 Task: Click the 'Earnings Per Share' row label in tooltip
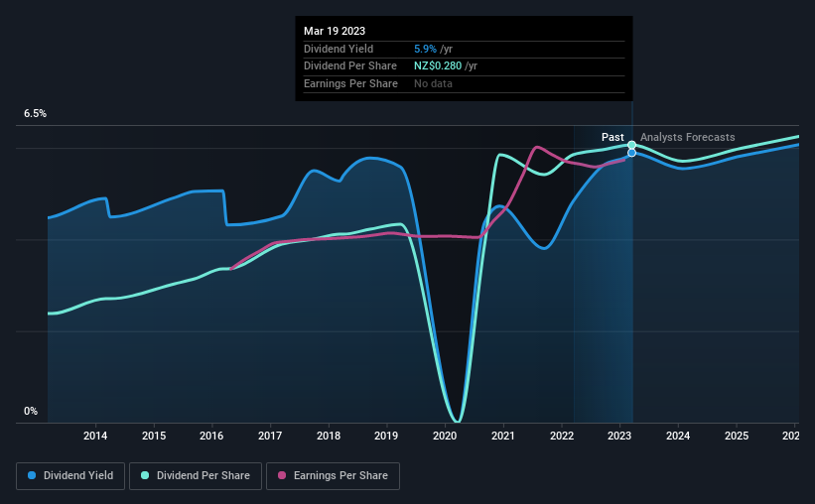[x=350, y=83]
